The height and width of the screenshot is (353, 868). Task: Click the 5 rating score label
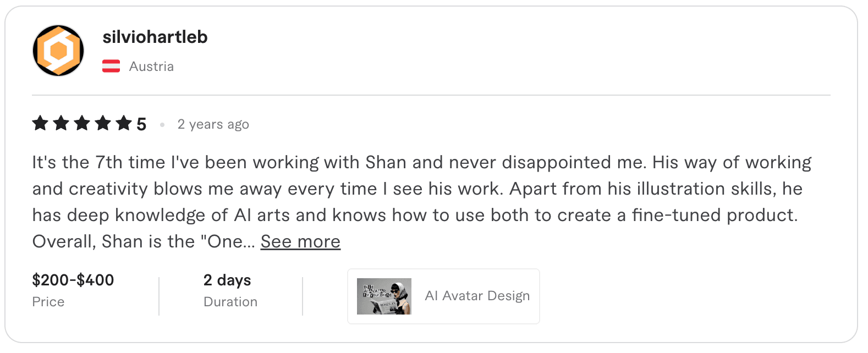tap(141, 124)
